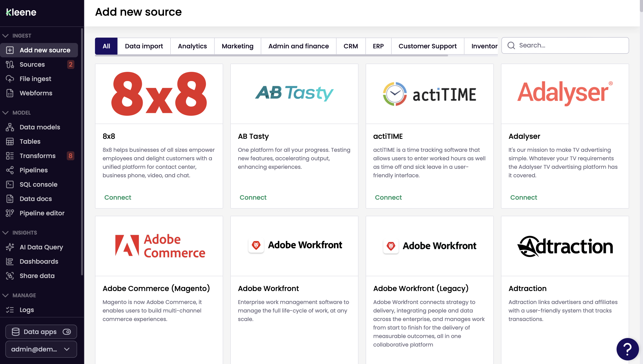Open the SQL console icon
The width and height of the screenshot is (643, 364).
click(x=10, y=184)
